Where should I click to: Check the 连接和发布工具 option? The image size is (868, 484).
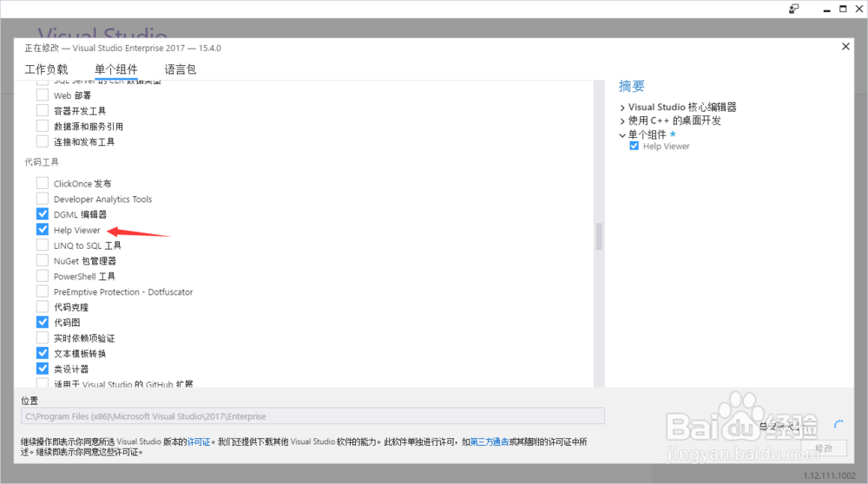43,141
